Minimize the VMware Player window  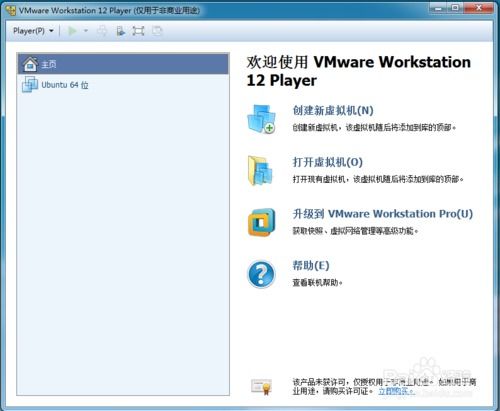click(438, 8)
